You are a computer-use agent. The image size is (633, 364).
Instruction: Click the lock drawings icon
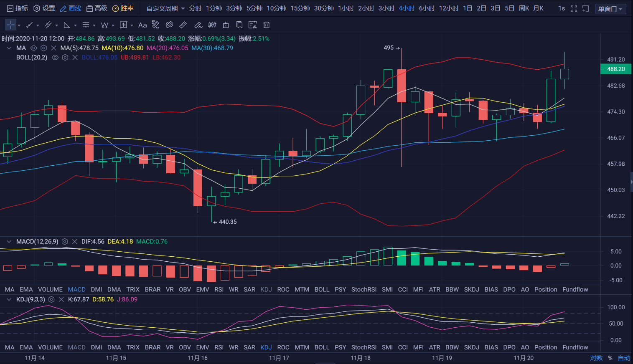click(226, 25)
